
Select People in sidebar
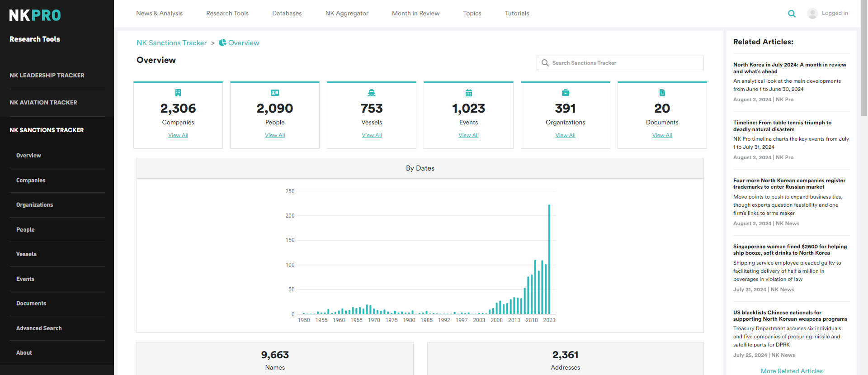point(25,230)
